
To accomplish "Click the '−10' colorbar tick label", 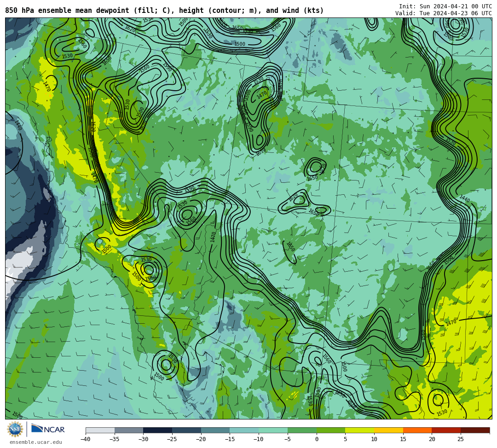I will coord(258,439).
